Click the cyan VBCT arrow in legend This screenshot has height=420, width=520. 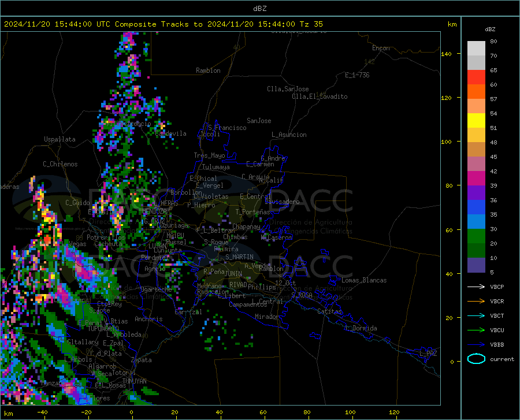(476, 315)
